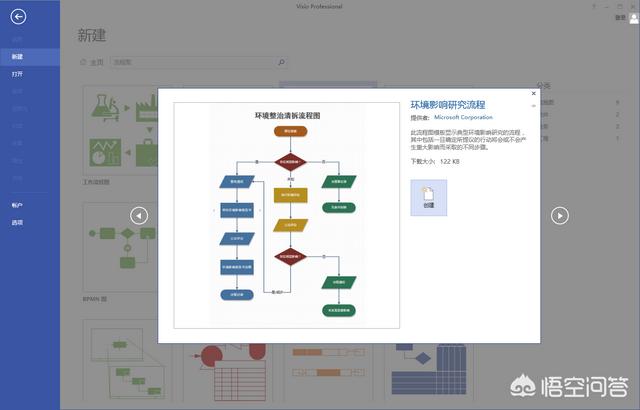Select 新建 in the backstage sidebar
This screenshot has width=640, height=410.
point(30,57)
